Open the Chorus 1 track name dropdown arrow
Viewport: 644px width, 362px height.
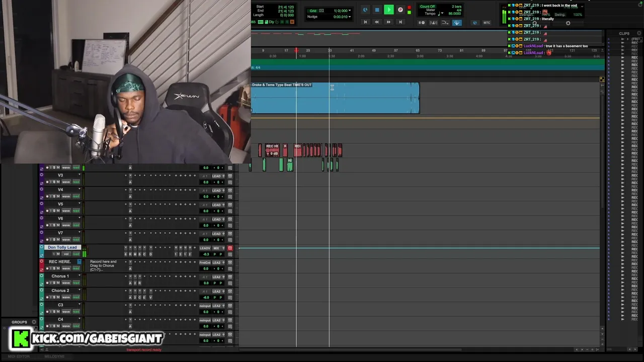pyautogui.click(x=79, y=275)
